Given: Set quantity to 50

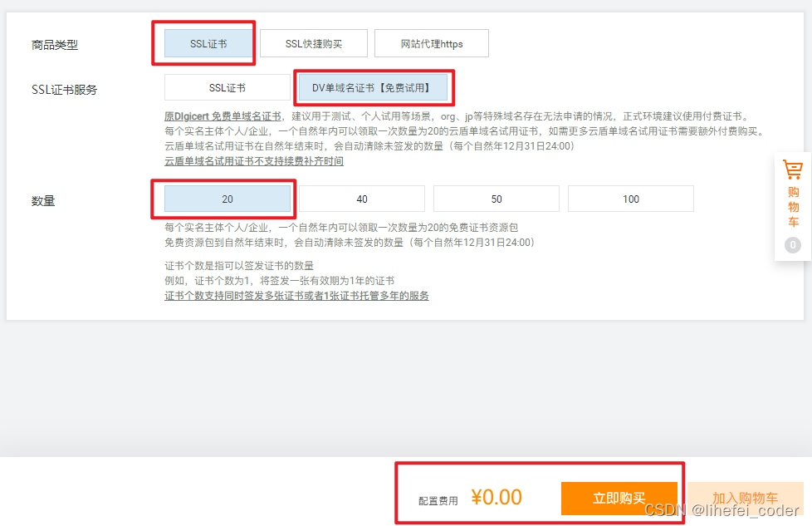Looking at the screenshot, I should click(496, 199).
